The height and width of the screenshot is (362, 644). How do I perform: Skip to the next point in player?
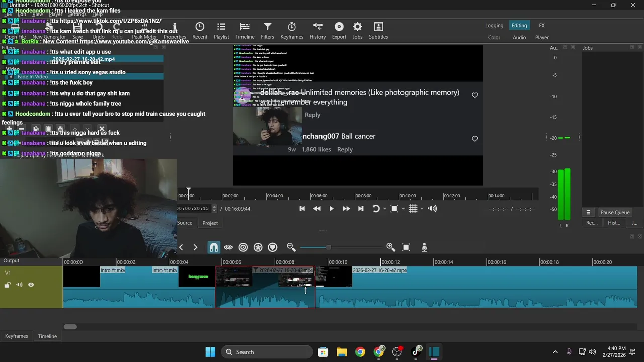click(361, 209)
